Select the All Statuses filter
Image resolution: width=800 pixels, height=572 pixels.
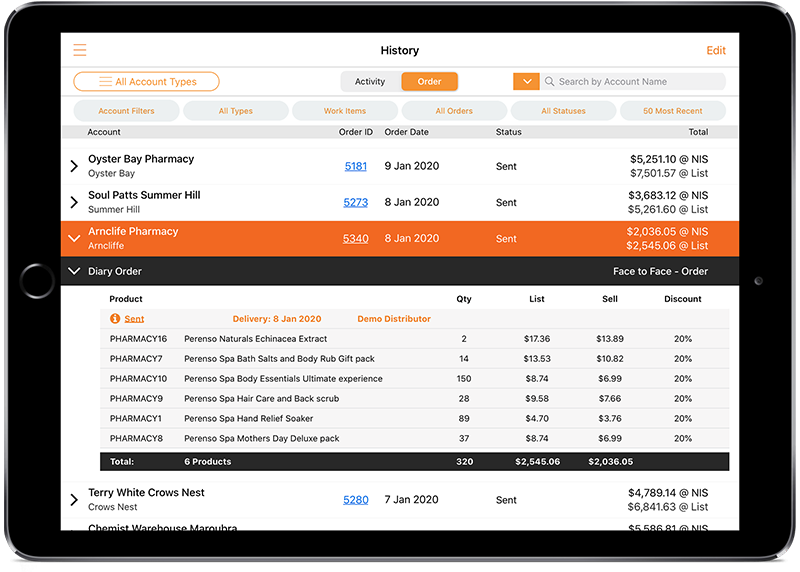click(563, 111)
